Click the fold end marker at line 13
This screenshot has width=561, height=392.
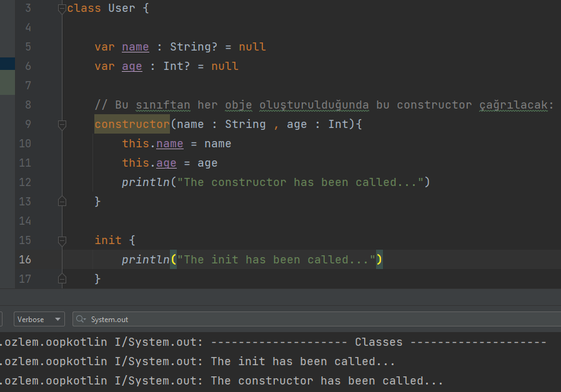coord(61,201)
